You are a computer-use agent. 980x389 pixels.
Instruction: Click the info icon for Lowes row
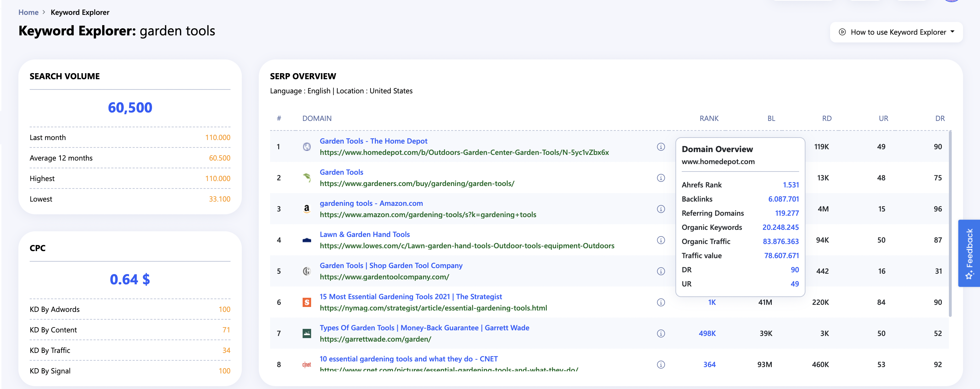tap(661, 240)
